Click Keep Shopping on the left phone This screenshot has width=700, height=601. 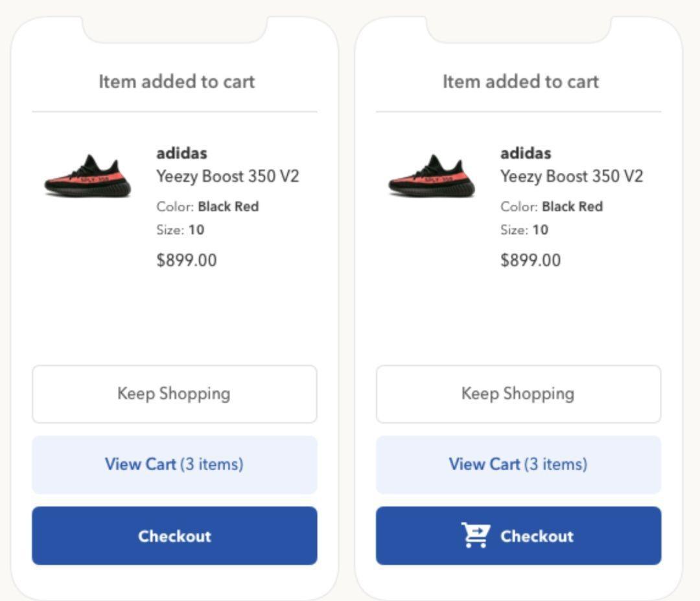point(174,394)
